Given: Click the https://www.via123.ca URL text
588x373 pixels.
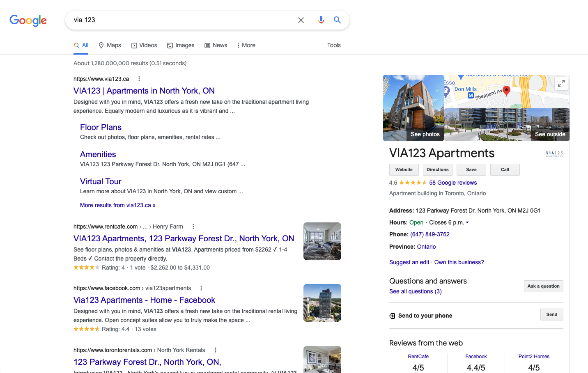Looking at the screenshot, I should (x=101, y=79).
